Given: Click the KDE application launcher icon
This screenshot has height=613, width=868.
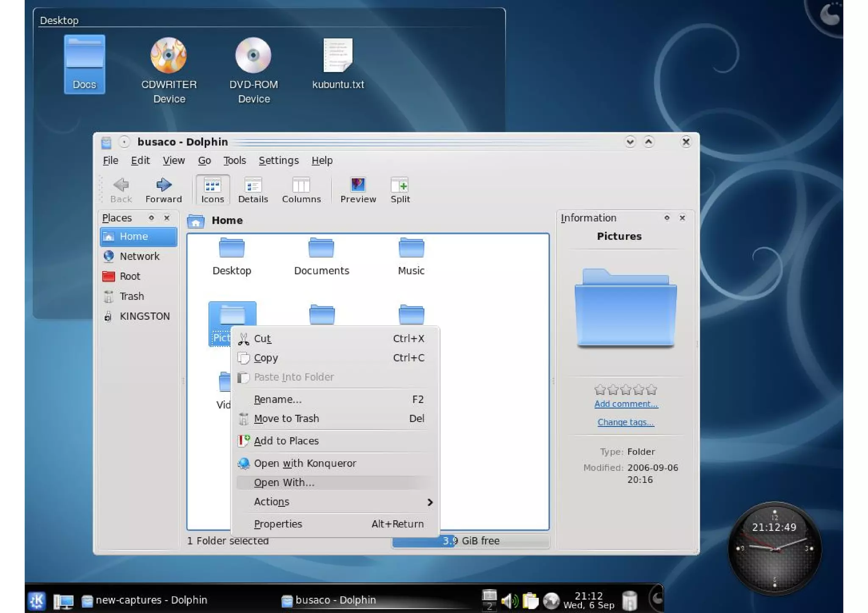Looking at the screenshot, I should pyautogui.click(x=37, y=600).
